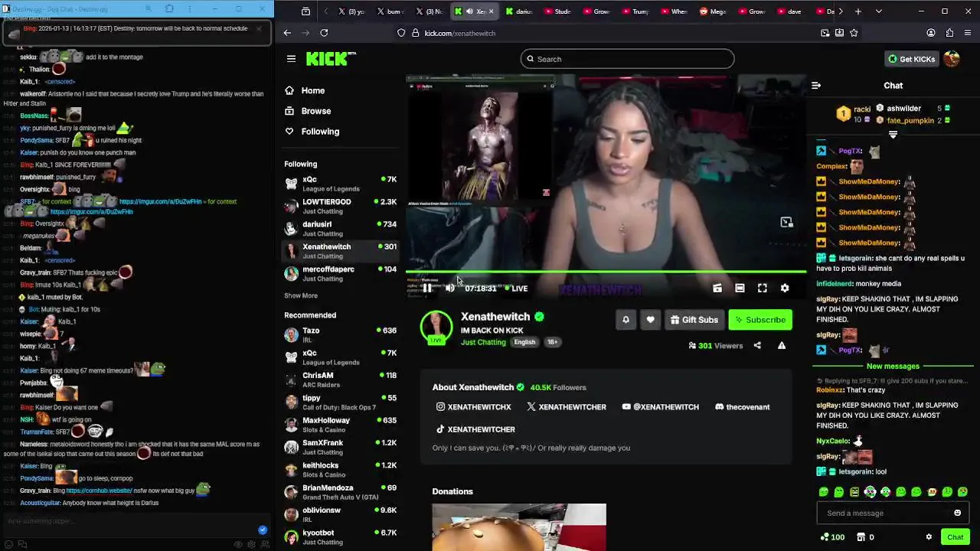The image size is (980, 551).
Task: Click the Just Chatting category link
Action: [483, 342]
